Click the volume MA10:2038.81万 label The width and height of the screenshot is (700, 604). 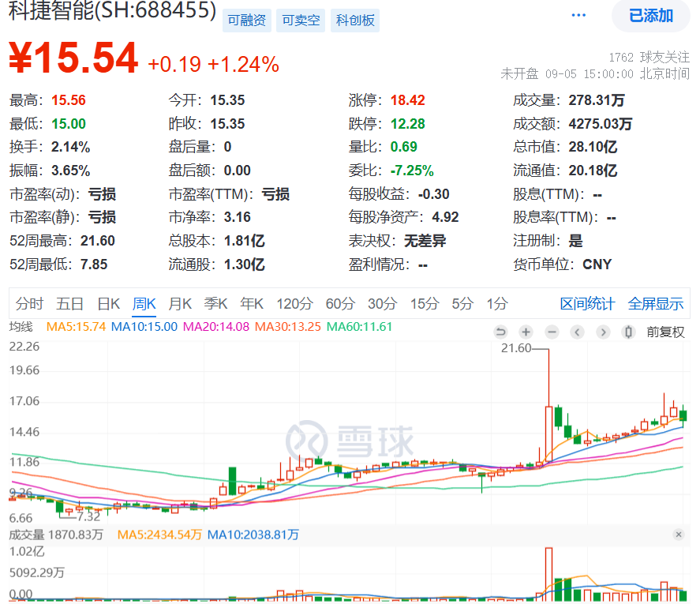(253, 535)
